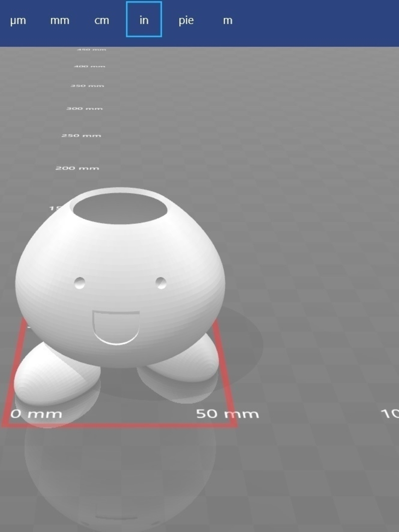
Task: Choose the cm unit
Action: pyautogui.click(x=102, y=20)
